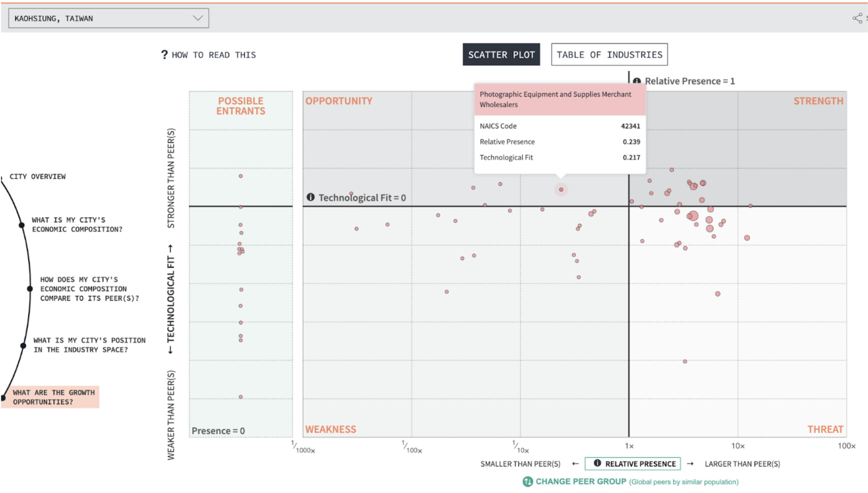
Task: Go to City Overview section
Action: click(37, 177)
